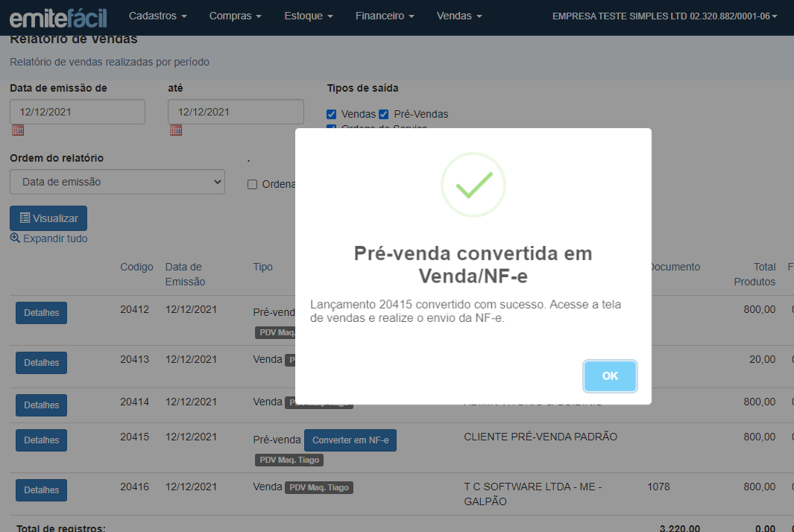Click 'CLIENTE PRÉ-VENDA PADRÃO' cell
This screenshot has width=794, height=532.
click(541, 437)
